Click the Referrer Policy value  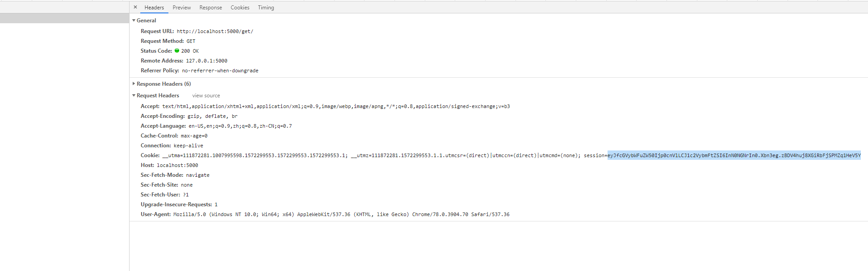pyautogui.click(x=220, y=71)
